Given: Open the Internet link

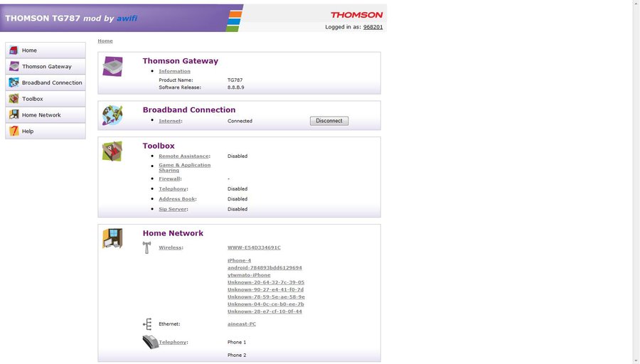Looking at the screenshot, I should [x=170, y=121].
